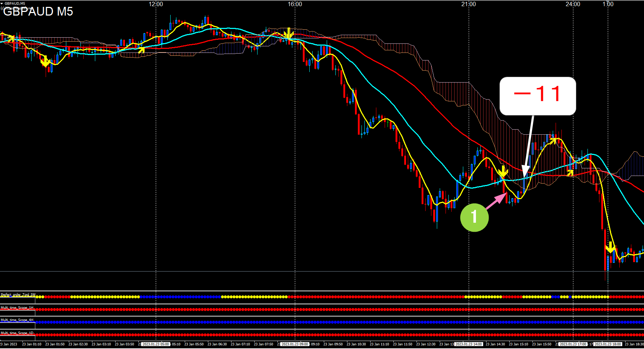
Task: Select the 21:00 time label
Action: [469, 4]
